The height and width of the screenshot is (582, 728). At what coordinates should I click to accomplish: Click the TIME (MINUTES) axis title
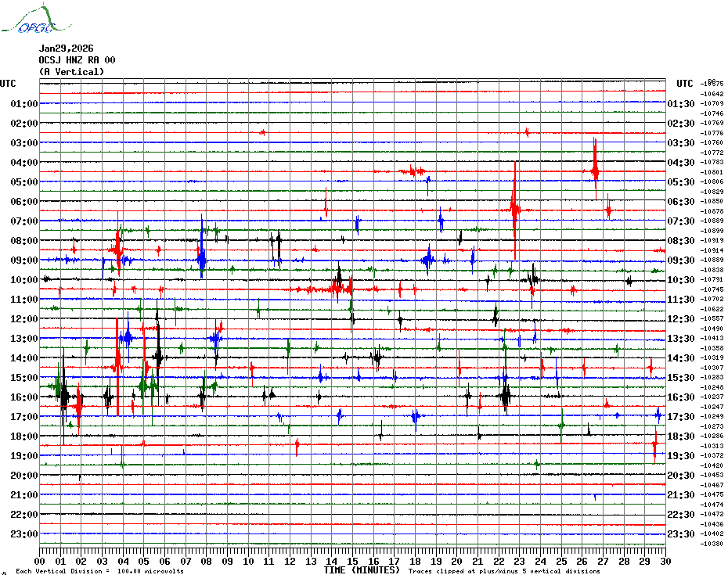tap(362, 570)
